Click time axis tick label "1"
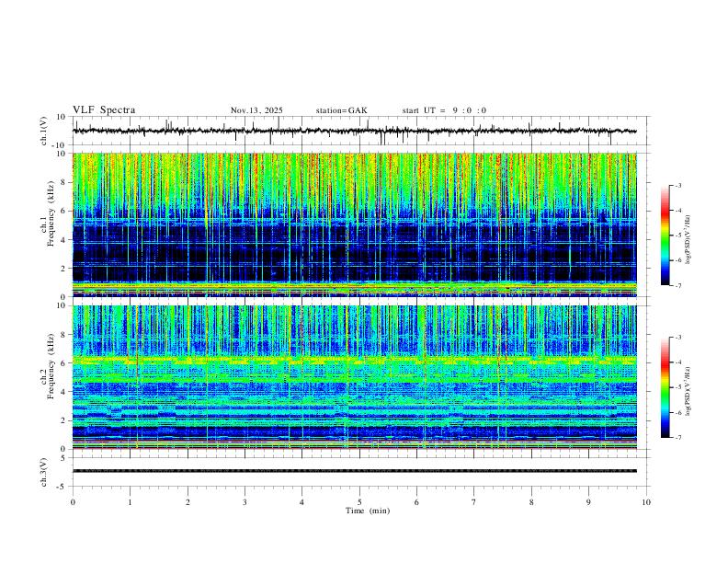The width and height of the screenshot is (728, 563). click(x=130, y=502)
